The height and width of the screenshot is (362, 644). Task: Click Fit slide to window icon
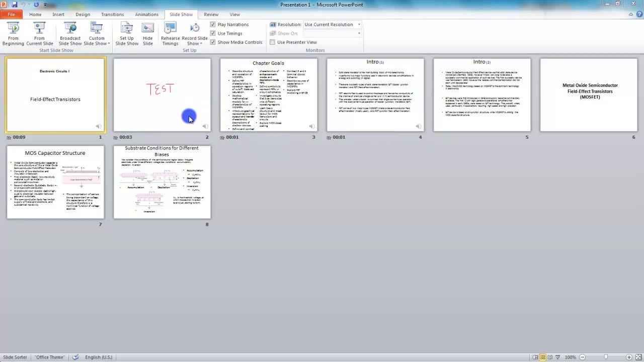tap(638, 357)
